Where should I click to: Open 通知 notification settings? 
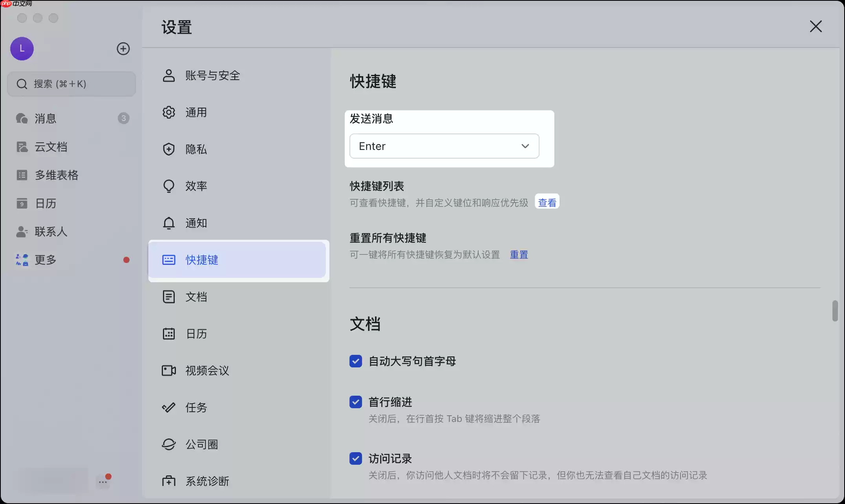click(196, 223)
